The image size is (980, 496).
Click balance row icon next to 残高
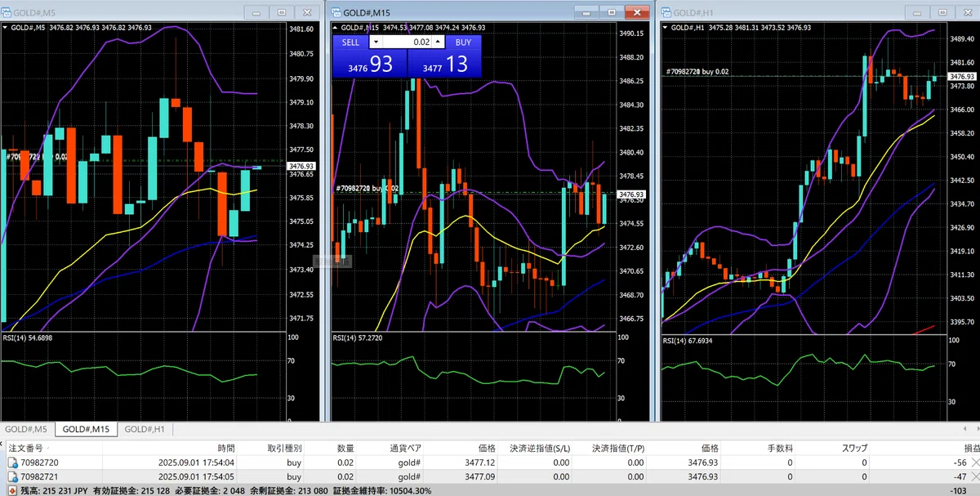[x=12, y=489]
